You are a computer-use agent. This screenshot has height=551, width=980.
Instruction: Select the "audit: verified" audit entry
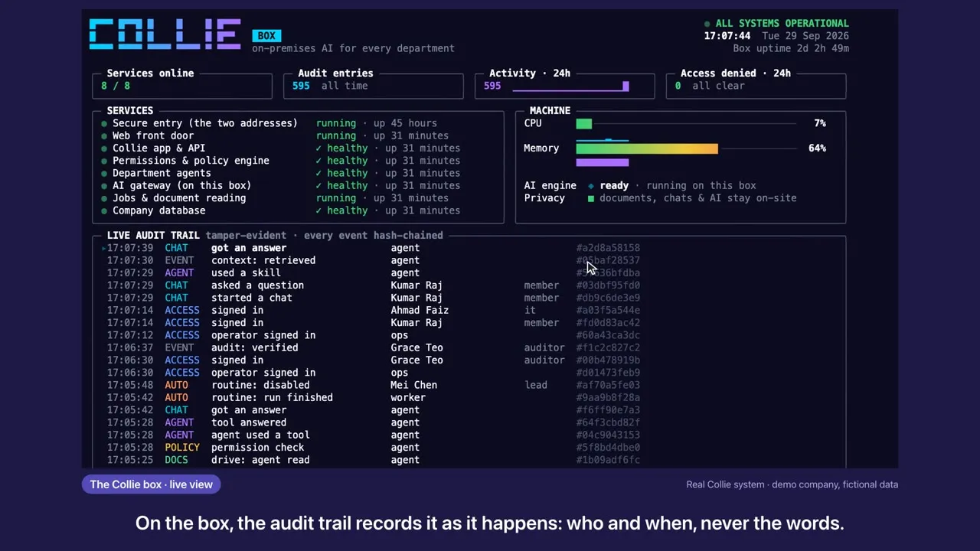(x=254, y=348)
